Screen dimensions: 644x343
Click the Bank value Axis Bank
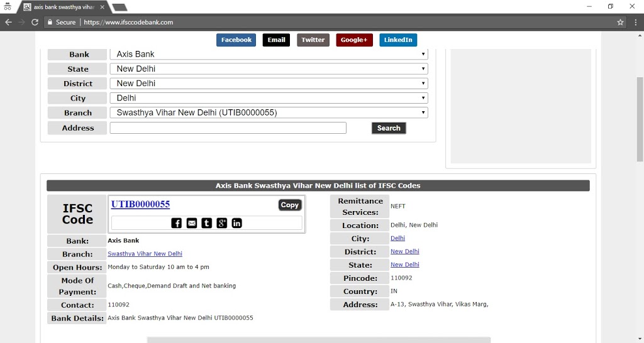click(x=123, y=241)
